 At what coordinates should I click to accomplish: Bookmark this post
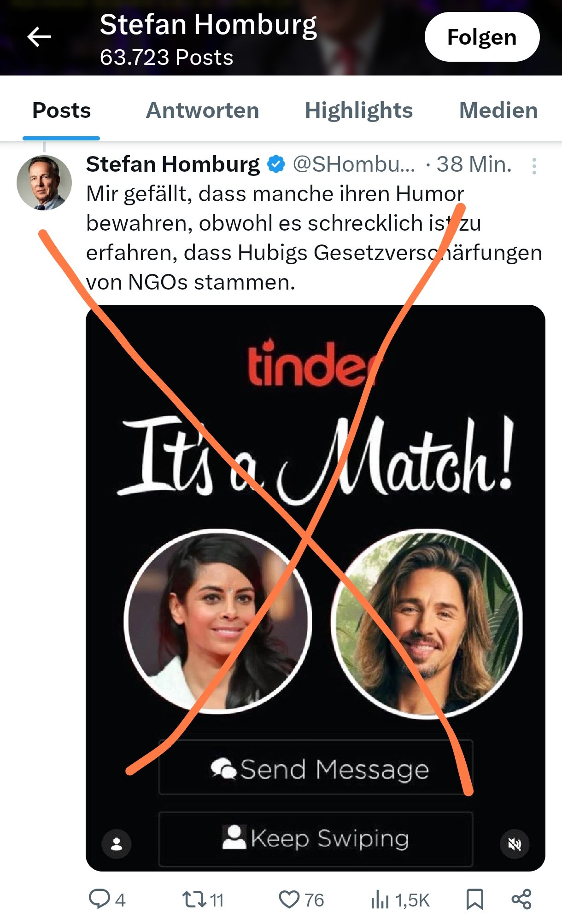(475, 899)
